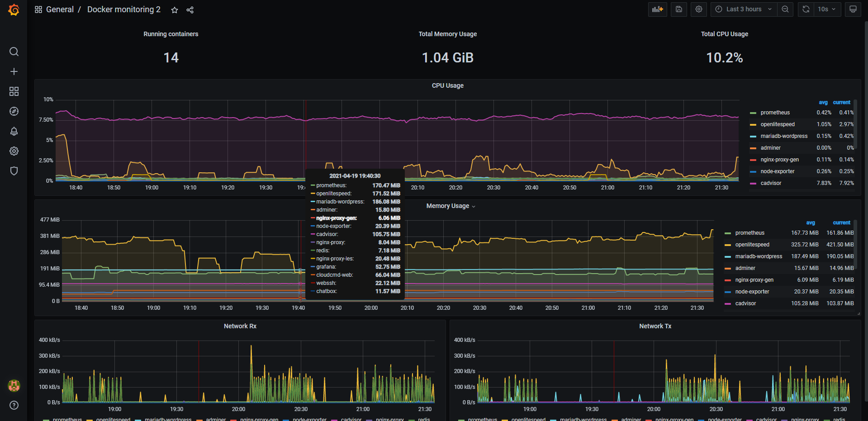Open the CPU Usage panel title menu
Screen dimensions: 868x421
[x=447, y=85]
